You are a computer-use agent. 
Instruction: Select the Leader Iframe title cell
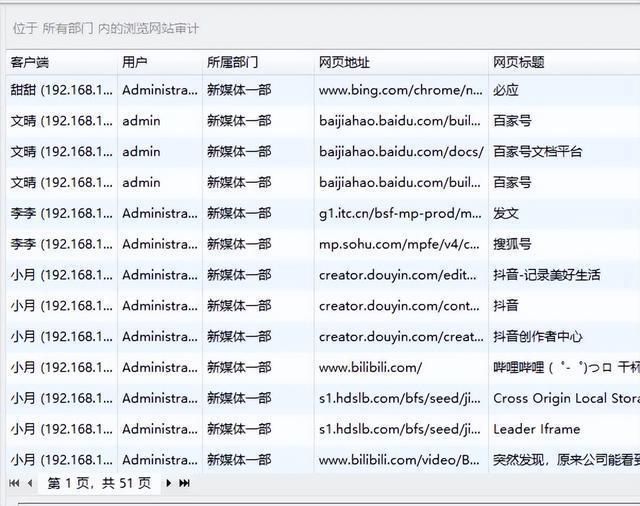pyautogui.click(x=564, y=429)
